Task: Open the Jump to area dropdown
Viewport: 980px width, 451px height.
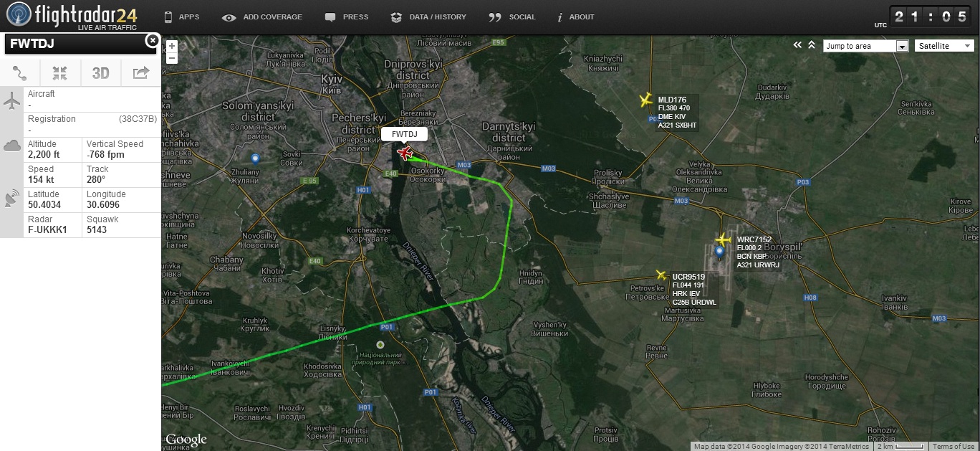Action: point(866,46)
